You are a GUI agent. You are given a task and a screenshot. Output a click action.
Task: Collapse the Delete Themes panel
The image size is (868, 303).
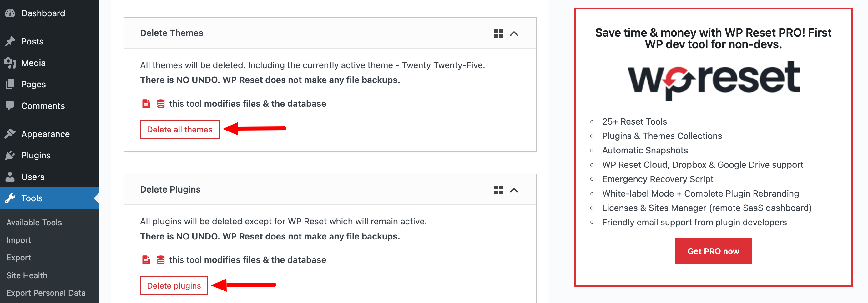514,33
